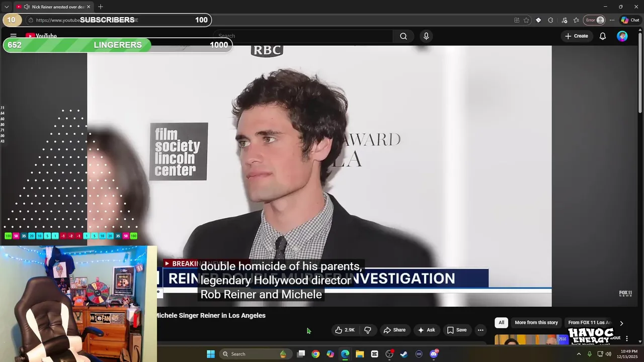Open the browser tab list dropdown

tap(7, 7)
